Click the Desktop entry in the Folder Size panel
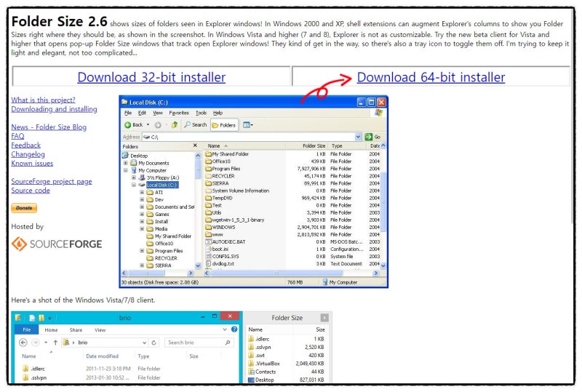This screenshot has height=392, width=582. tap(261, 380)
